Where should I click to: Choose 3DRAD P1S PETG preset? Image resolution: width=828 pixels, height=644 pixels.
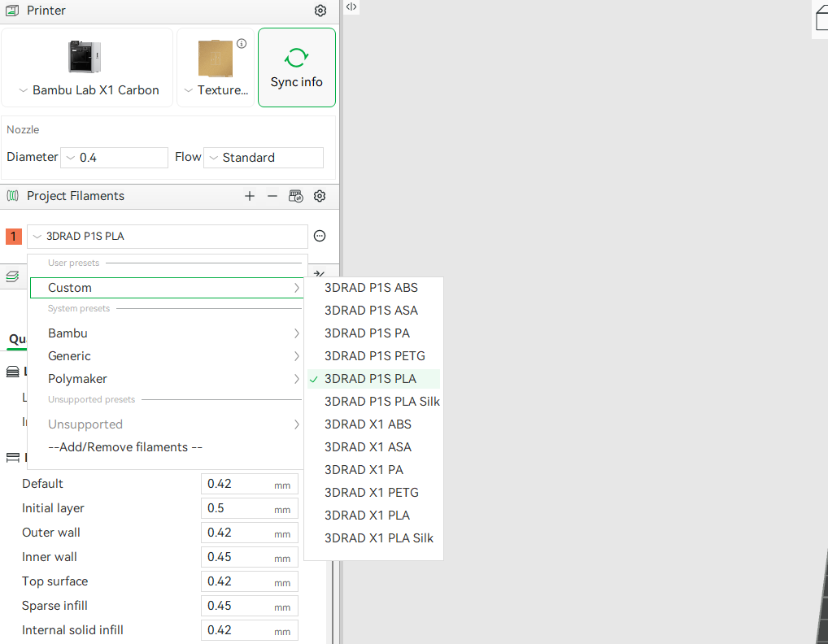pyautogui.click(x=374, y=356)
